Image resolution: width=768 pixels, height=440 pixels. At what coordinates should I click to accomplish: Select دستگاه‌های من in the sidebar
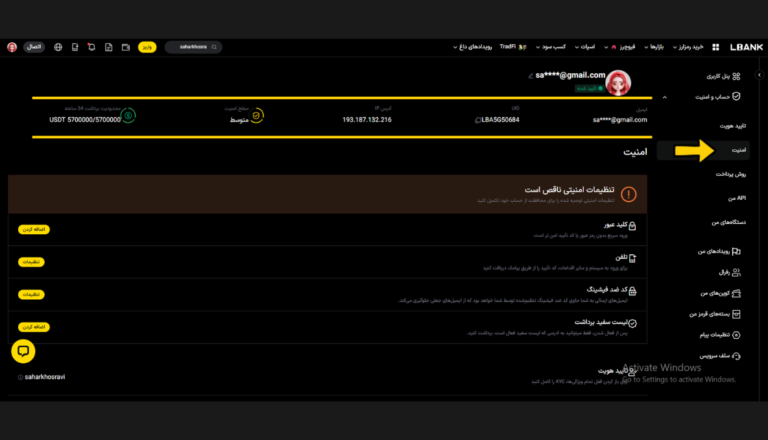[729, 222]
